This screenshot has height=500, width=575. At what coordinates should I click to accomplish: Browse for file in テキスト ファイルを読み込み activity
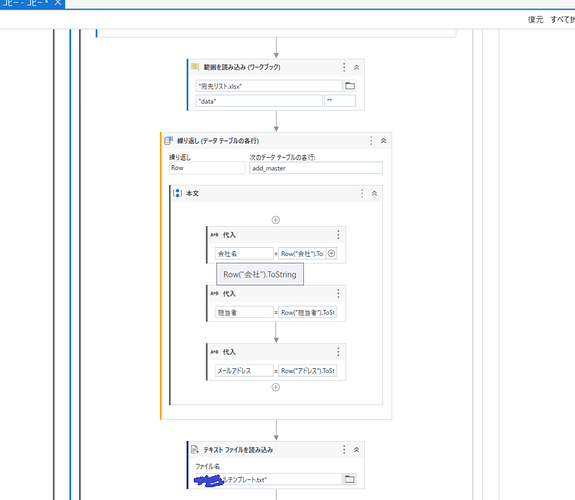349,479
